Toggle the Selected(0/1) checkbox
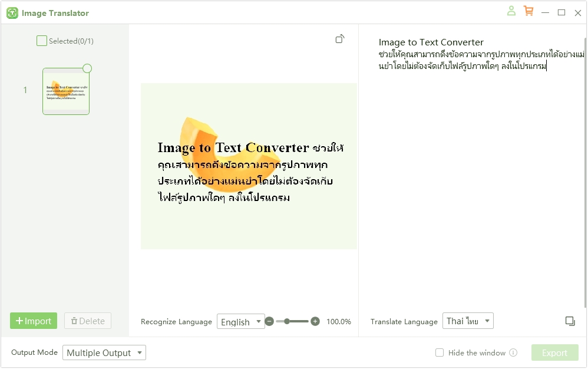The image size is (588, 369). (42, 41)
